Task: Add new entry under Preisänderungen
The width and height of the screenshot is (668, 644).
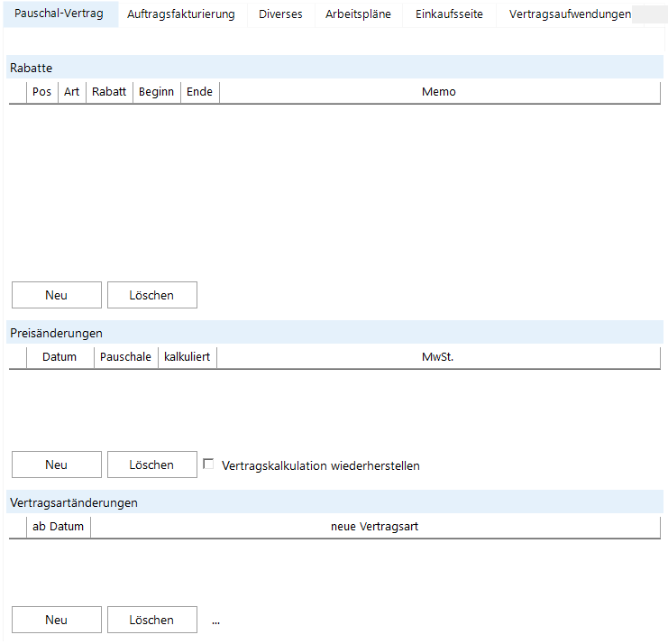Action: [56, 465]
